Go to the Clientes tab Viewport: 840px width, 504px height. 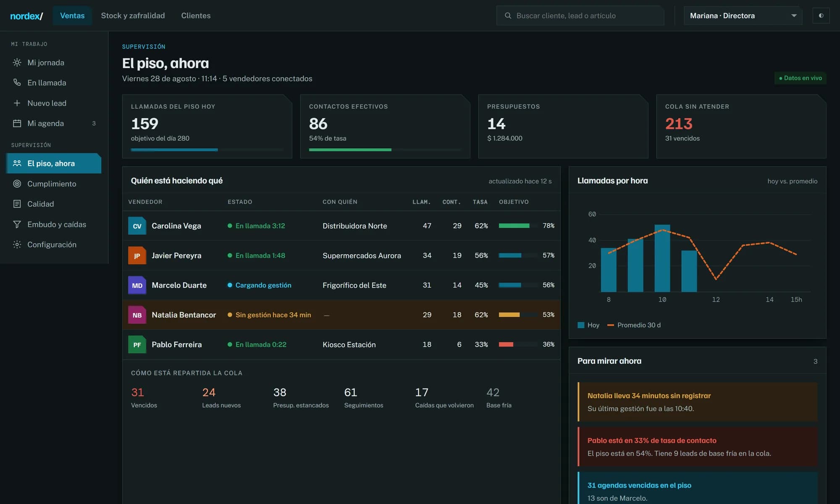pyautogui.click(x=196, y=16)
